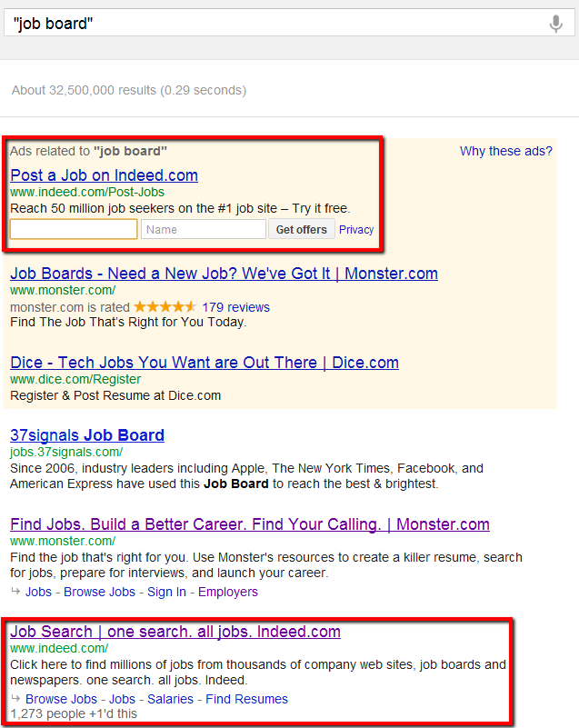This screenshot has height=728, width=579.
Task: Click the empty email field in Indeed ad
Action: pos(74,229)
